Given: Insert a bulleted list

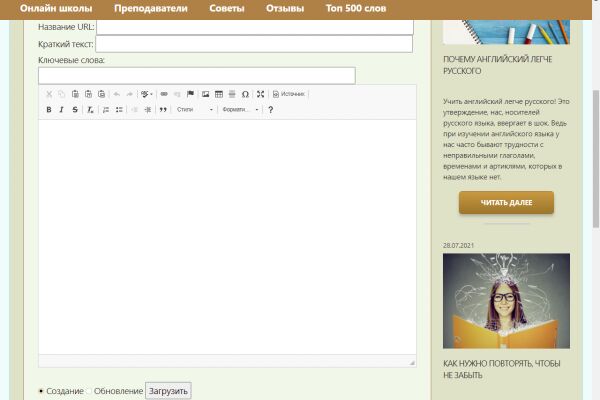Looking at the screenshot, I should [119, 110].
